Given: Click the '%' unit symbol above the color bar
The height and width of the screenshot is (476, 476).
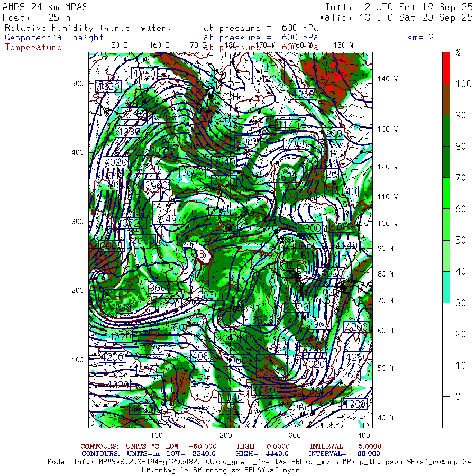Looking at the screenshot, I should [458, 52].
